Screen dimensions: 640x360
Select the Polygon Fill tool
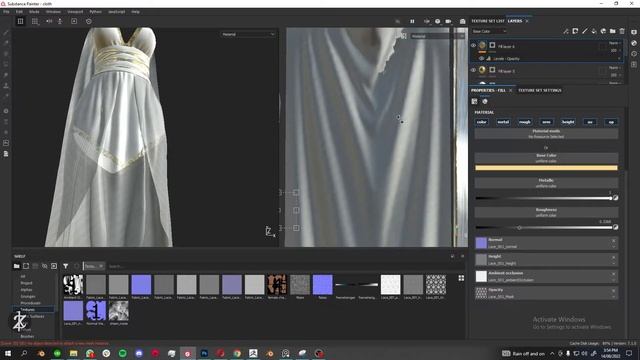click(x=6, y=64)
